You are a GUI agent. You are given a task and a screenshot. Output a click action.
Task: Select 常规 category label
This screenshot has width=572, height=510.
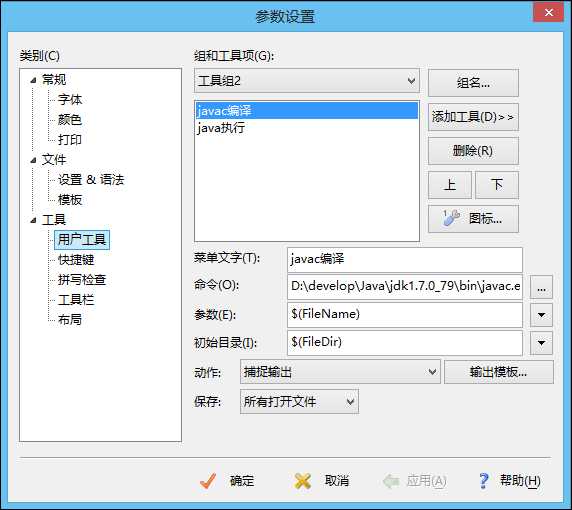click(x=54, y=80)
